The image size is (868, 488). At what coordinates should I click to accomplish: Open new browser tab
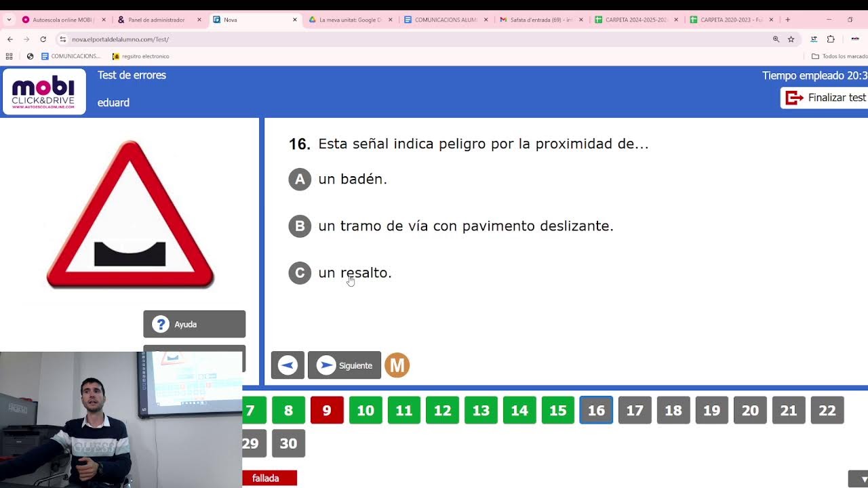click(x=787, y=20)
